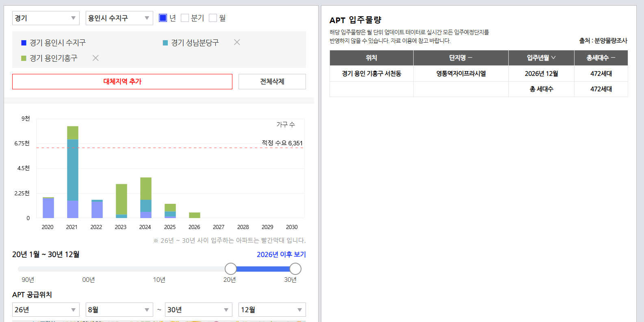Click the 2021 bar in the chart
This screenshot has width=644, height=322.
click(x=73, y=172)
